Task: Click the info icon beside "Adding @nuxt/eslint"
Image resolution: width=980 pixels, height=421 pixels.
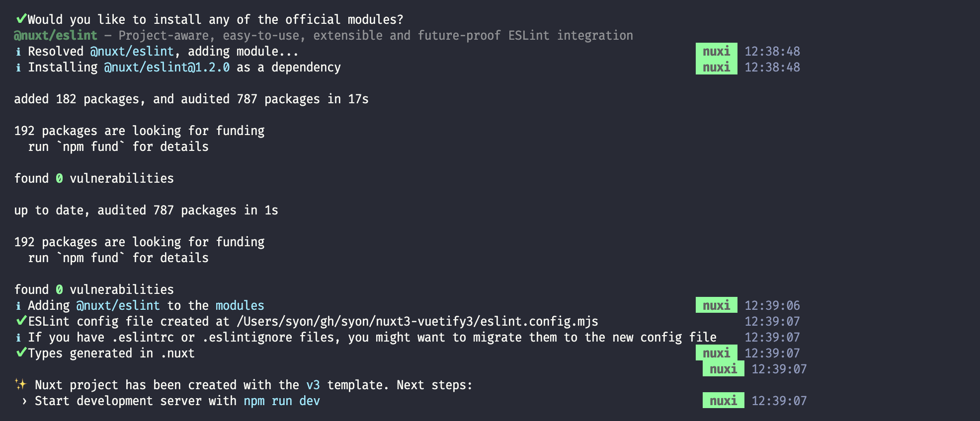Action: [18, 306]
